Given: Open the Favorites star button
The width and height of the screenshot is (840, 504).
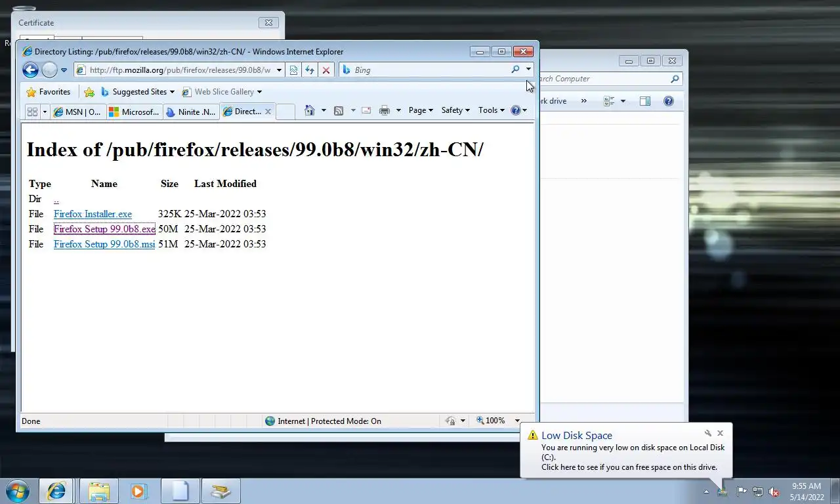Looking at the screenshot, I should pos(48,92).
